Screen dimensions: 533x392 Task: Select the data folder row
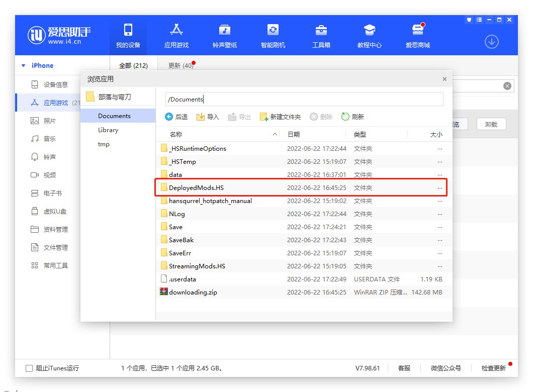[304, 174]
